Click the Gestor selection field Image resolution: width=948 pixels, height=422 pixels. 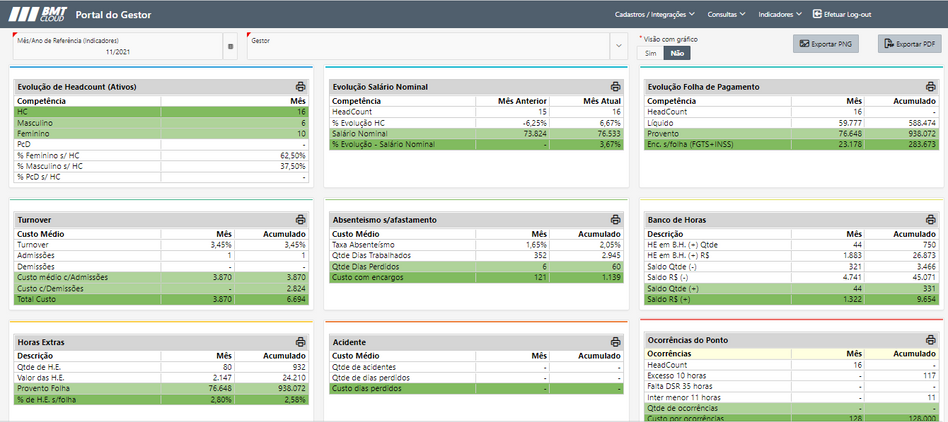(429, 46)
